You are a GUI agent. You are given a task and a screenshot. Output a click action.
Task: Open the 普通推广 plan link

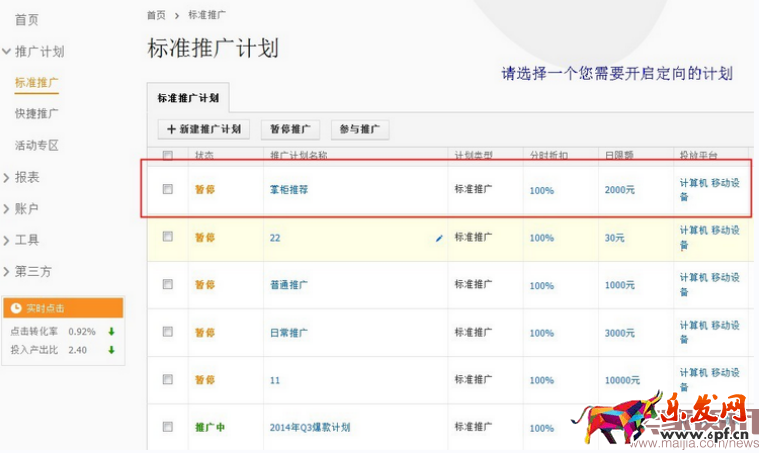tap(289, 285)
